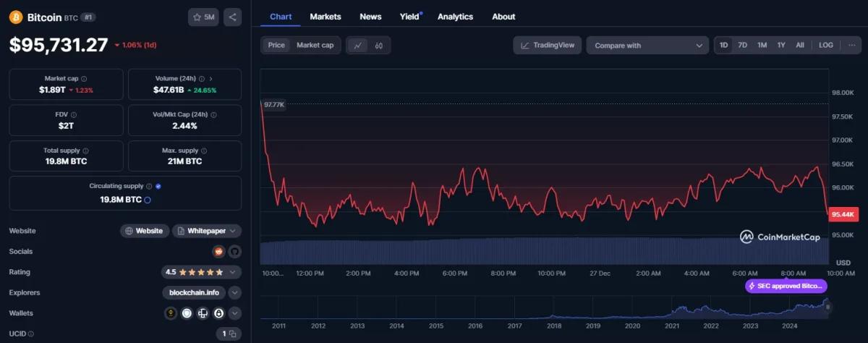Set chart range to All
Image resolution: width=868 pixels, height=343 pixels.
800,45
